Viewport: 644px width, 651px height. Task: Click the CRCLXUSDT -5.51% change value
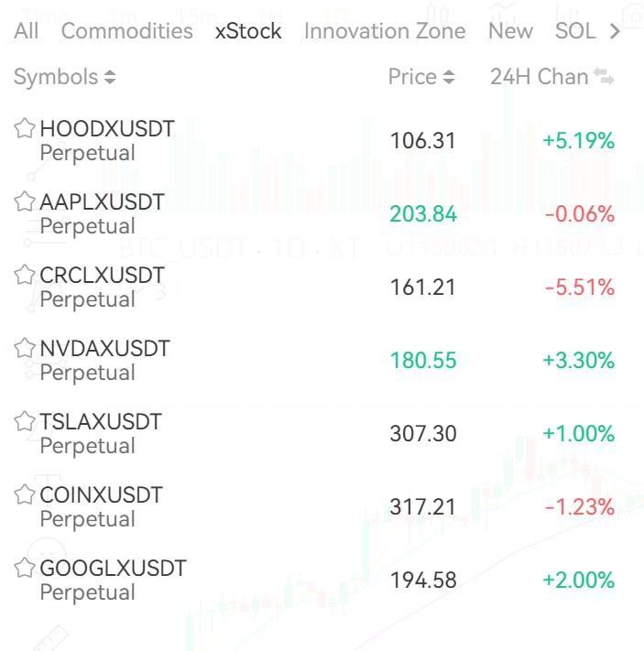pos(579,288)
